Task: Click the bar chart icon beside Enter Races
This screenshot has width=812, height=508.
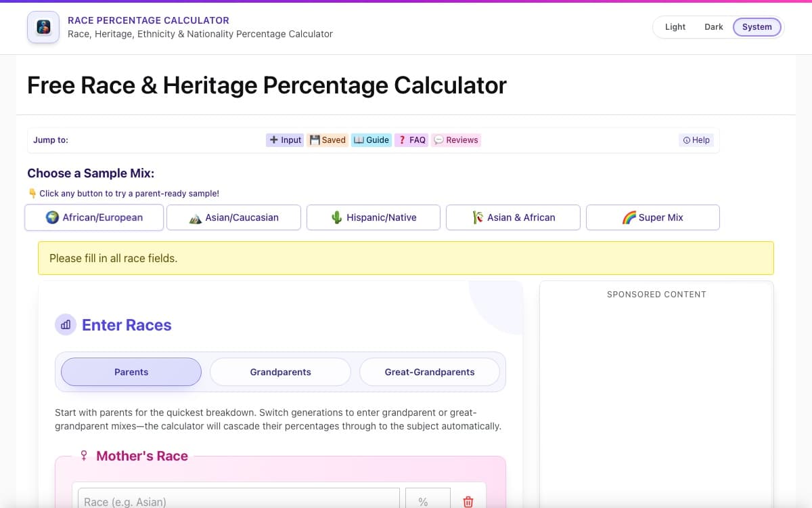Action: [x=66, y=325]
